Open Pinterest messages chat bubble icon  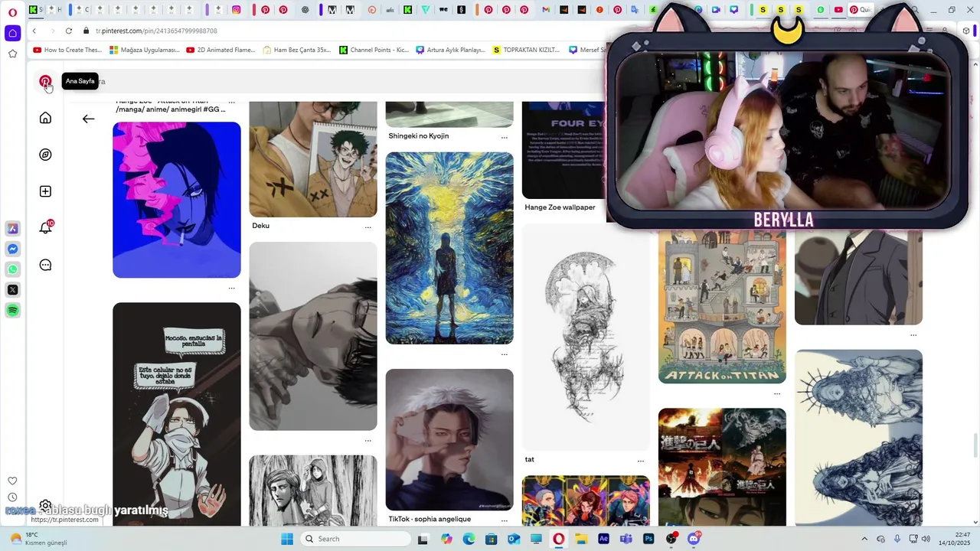45,265
